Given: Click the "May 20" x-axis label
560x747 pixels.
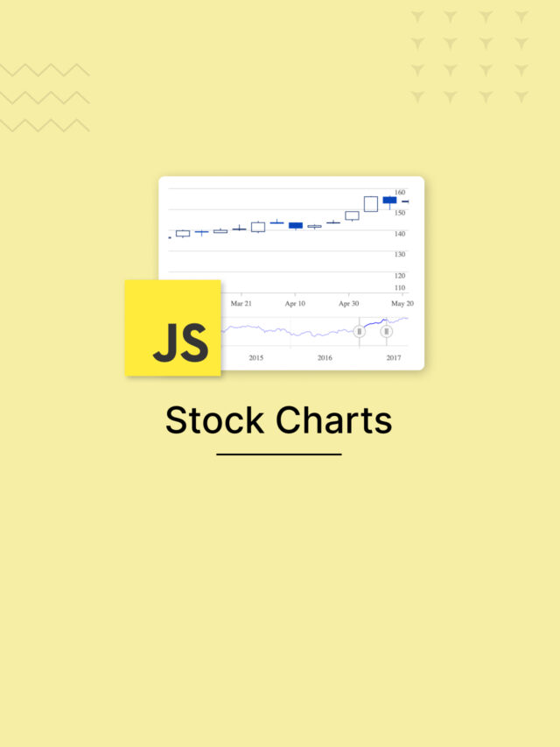Looking at the screenshot, I should click(402, 303).
